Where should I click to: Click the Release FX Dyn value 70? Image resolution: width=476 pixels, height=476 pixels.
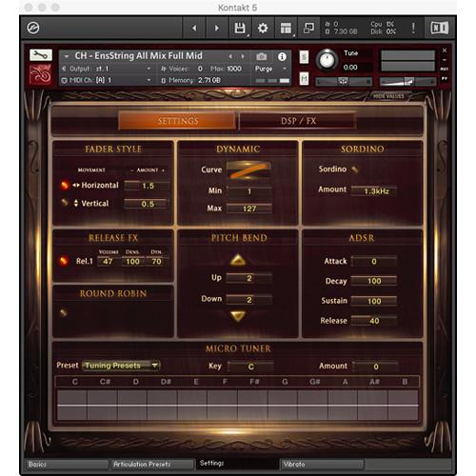click(156, 262)
